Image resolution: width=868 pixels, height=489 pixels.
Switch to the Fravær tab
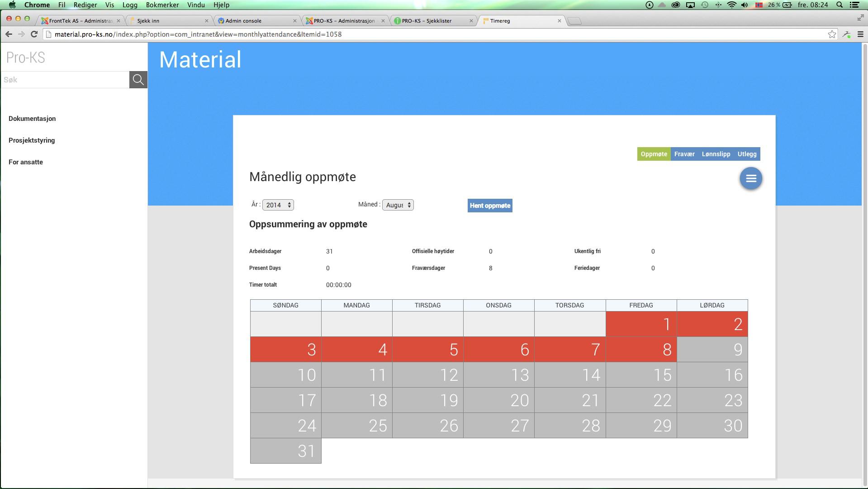[684, 154]
